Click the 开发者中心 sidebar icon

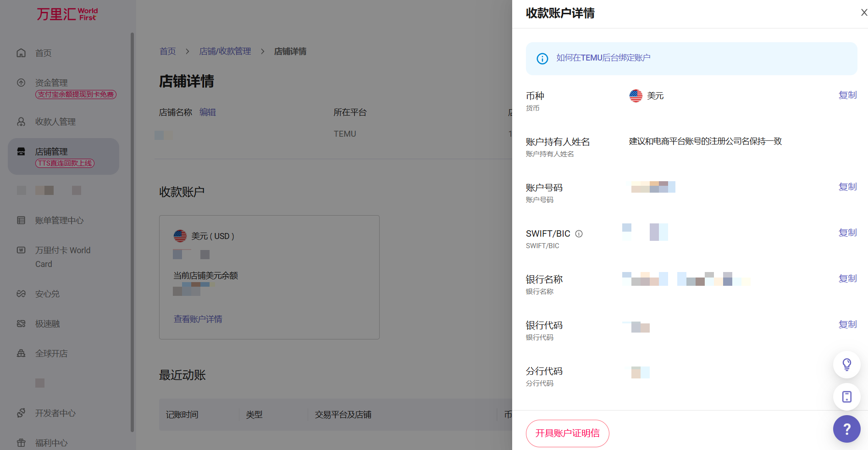pos(21,413)
